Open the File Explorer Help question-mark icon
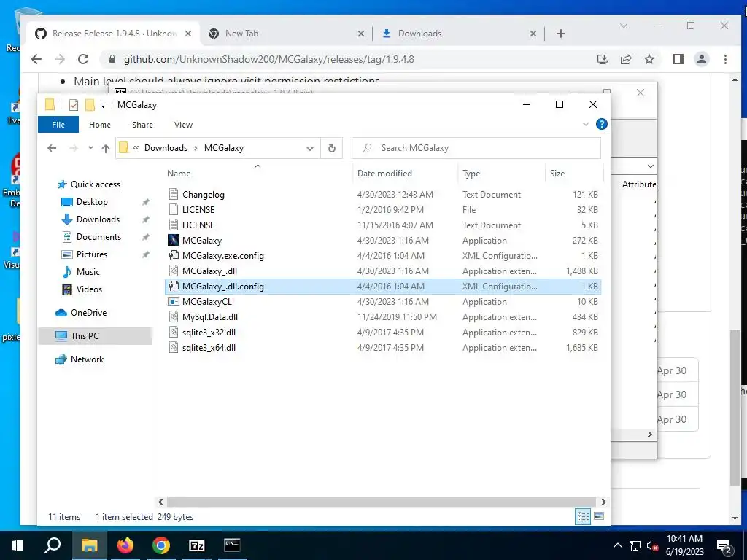 [x=602, y=124]
